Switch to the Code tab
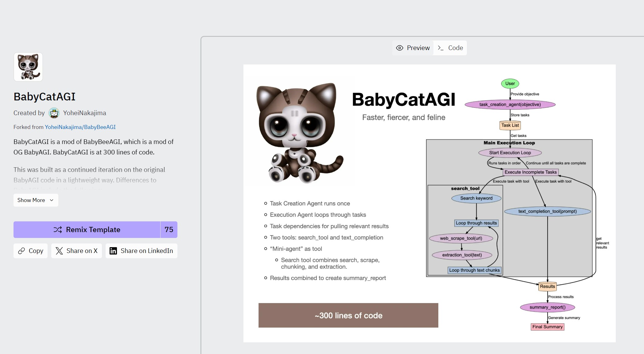The height and width of the screenshot is (354, 644). click(x=450, y=48)
